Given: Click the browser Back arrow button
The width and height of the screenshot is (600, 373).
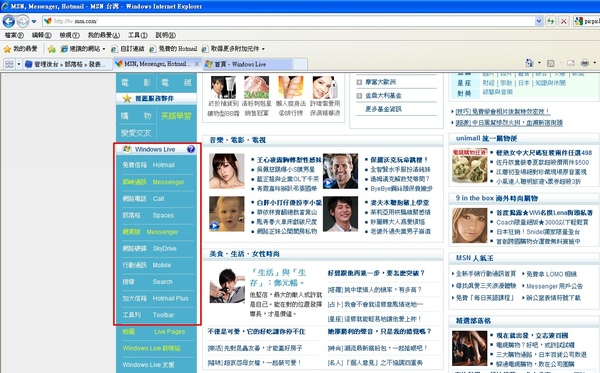Looking at the screenshot, I should tap(9, 21).
